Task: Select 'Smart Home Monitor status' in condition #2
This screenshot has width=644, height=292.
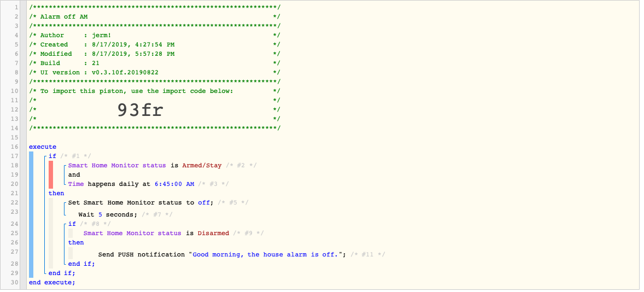Action: (117, 166)
